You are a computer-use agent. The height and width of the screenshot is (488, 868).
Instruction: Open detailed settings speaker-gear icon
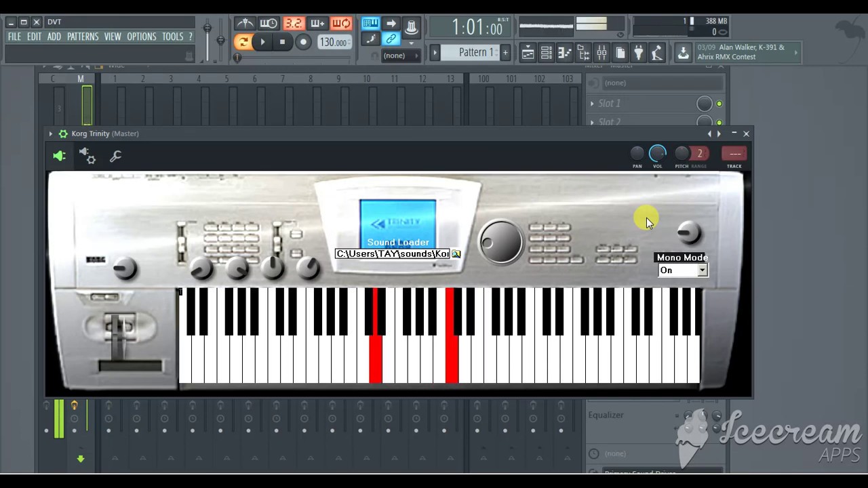pyautogui.click(x=87, y=157)
